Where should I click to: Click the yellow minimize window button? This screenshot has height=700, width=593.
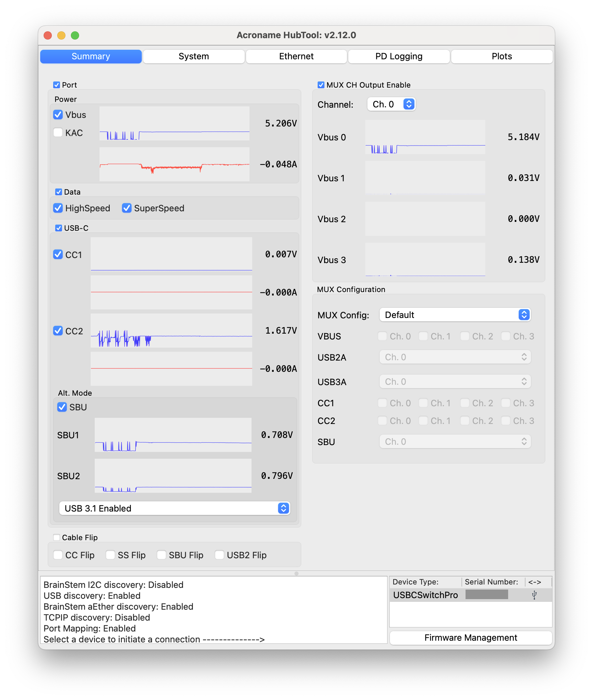tap(61, 35)
